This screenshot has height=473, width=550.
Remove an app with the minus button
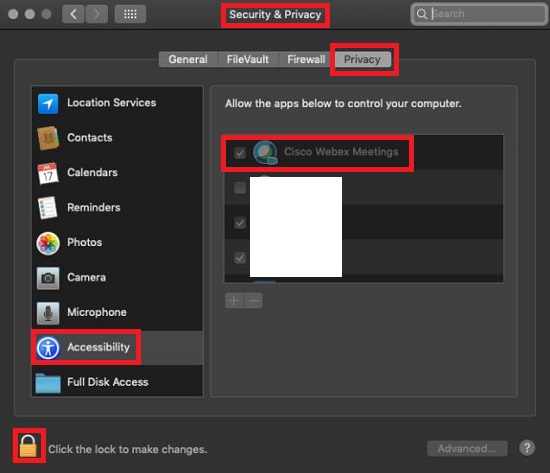pyautogui.click(x=253, y=300)
